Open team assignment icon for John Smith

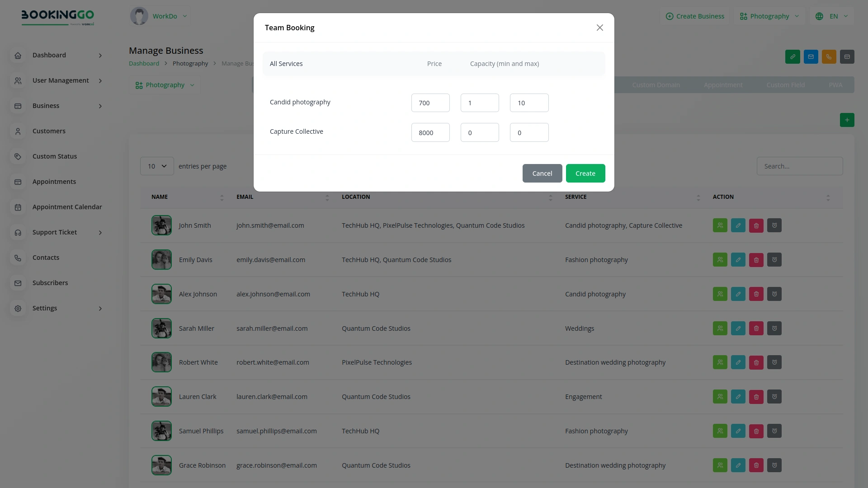pyautogui.click(x=720, y=225)
